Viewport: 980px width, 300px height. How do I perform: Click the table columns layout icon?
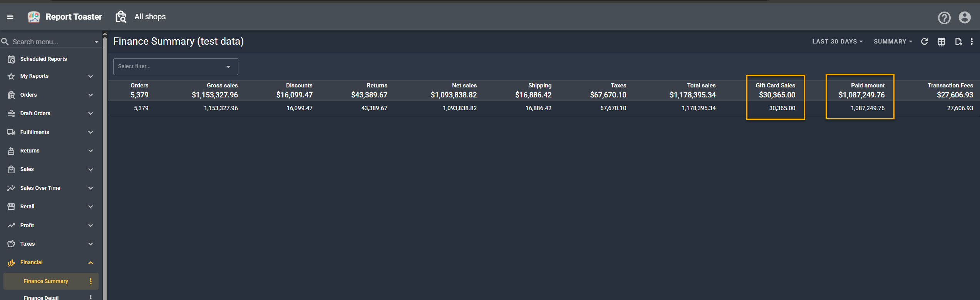[x=941, y=42]
